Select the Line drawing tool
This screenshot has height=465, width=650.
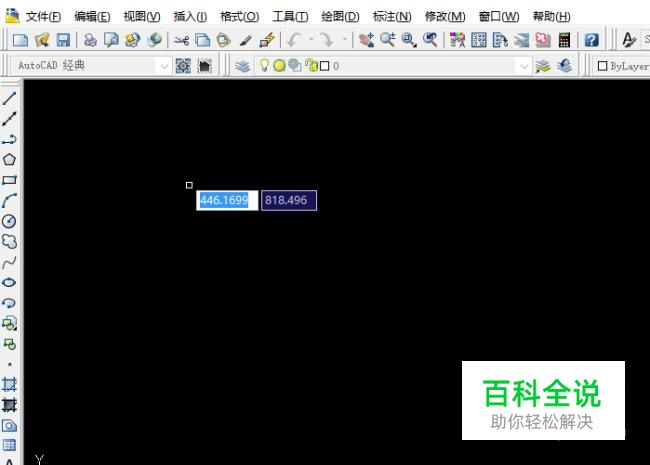coord(9,99)
